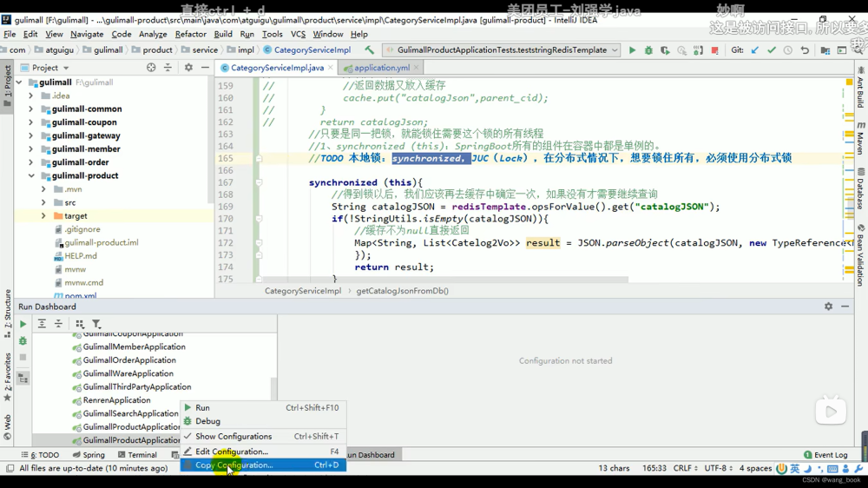This screenshot has width=868, height=488.
Task: Click the expand all icon in Run Dashboard
Action: point(42,324)
